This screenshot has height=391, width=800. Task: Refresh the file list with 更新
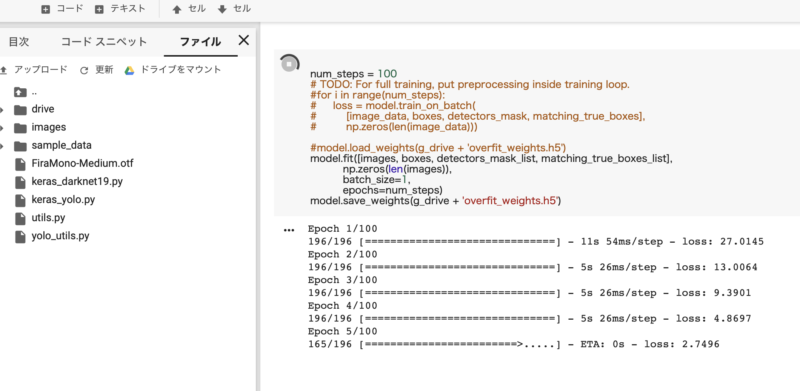(x=96, y=70)
